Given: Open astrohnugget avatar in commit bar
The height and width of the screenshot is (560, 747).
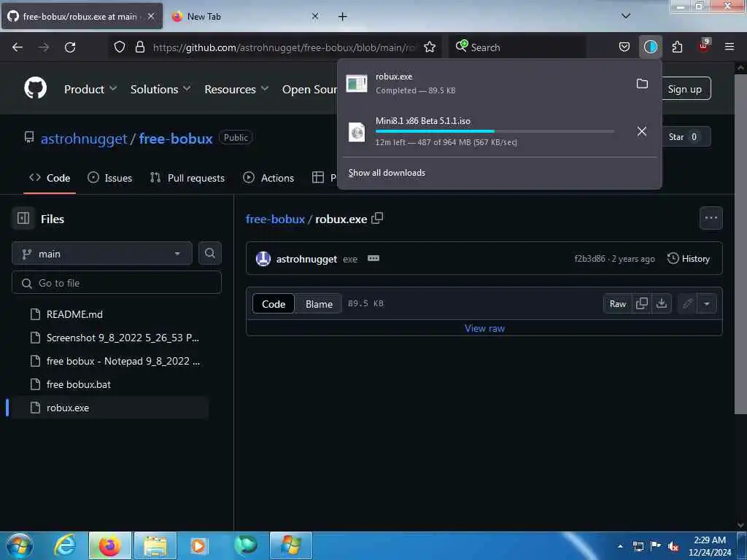Looking at the screenshot, I should click(x=263, y=259).
